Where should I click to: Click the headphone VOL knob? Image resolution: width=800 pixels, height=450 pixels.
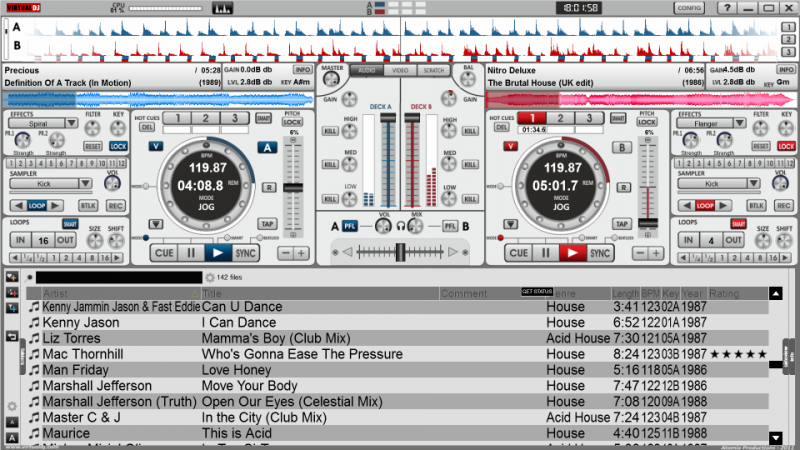(383, 226)
